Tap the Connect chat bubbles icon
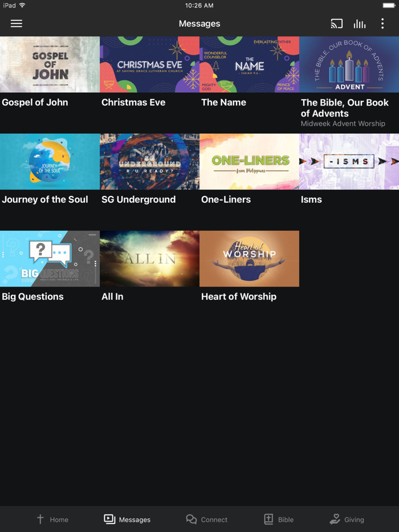Screen dimensions: 399x532 pyautogui.click(x=191, y=519)
